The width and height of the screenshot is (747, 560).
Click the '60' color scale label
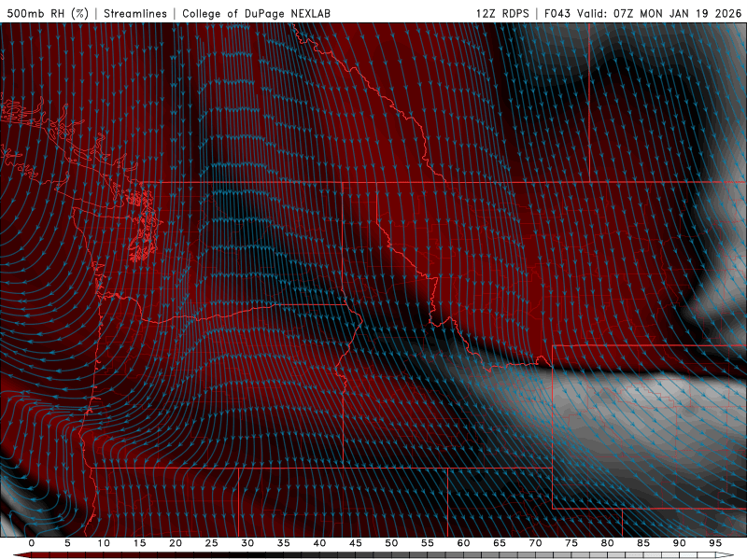click(463, 543)
